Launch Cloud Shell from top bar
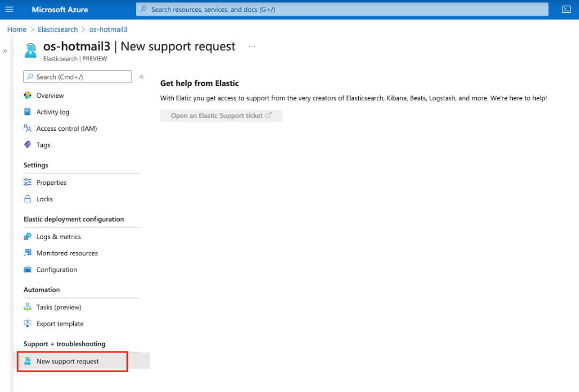 [566, 10]
